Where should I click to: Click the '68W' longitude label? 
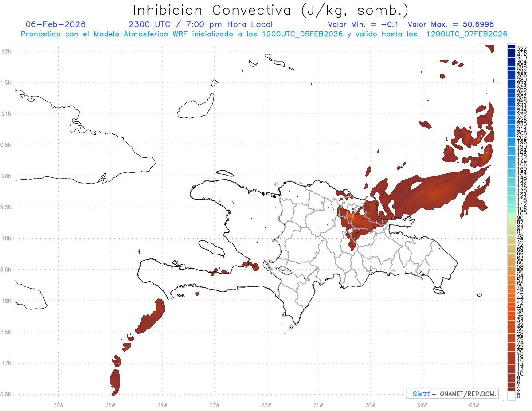pyautogui.click(x=474, y=405)
